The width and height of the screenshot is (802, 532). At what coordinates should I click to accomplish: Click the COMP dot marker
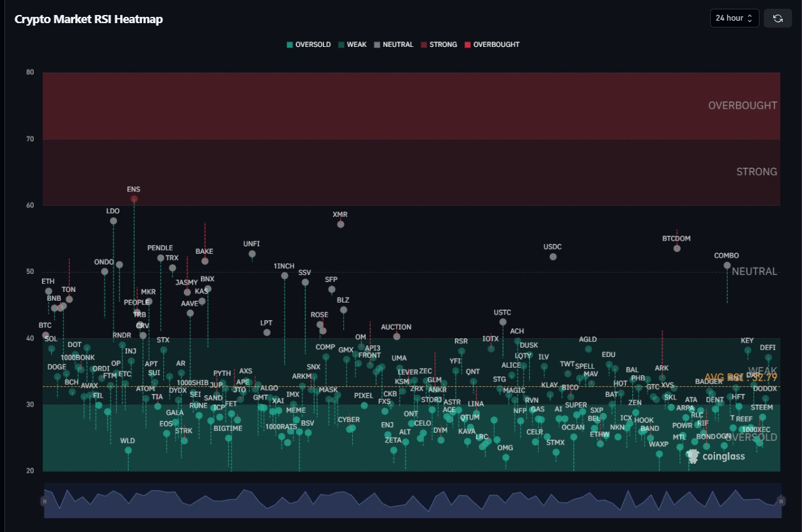click(326, 356)
